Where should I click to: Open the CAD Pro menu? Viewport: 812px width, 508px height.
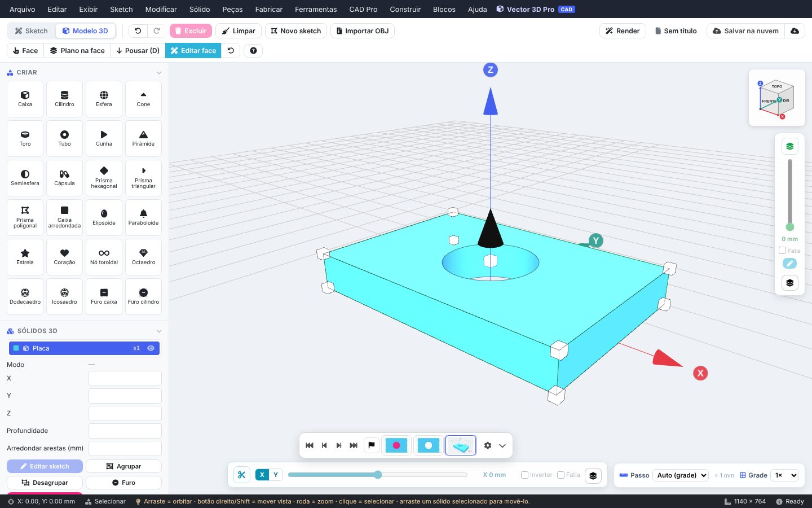pos(363,9)
